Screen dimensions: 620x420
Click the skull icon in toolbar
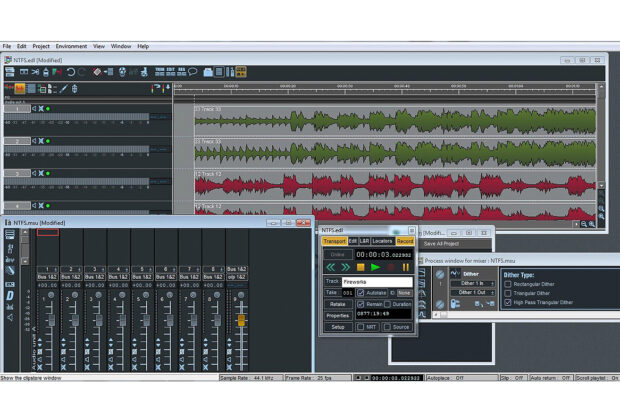pyautogui.click(x=122, y=72)
